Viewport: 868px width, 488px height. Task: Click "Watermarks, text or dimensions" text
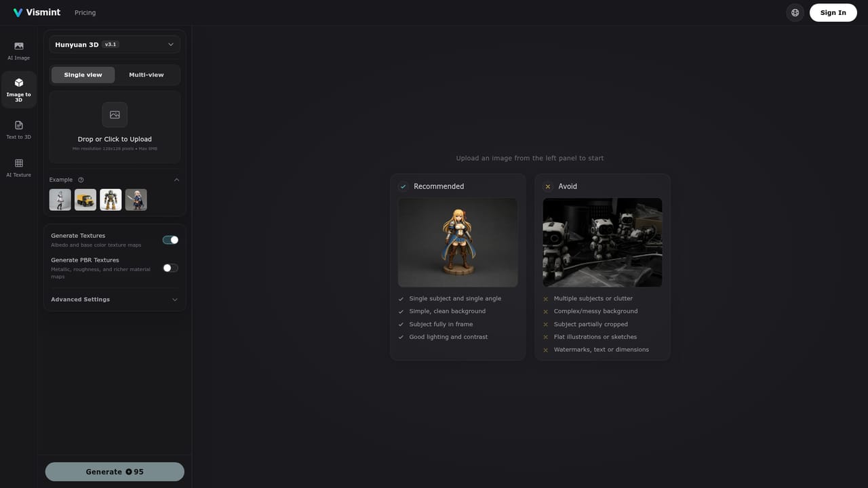click(x=601, y=350)
